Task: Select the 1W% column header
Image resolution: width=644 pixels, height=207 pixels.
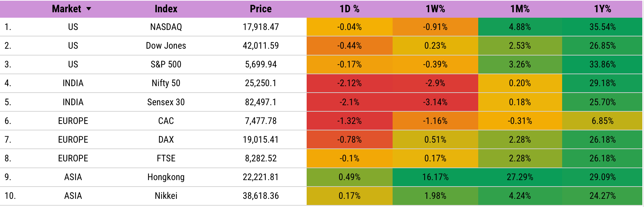Action: (435, 9)
